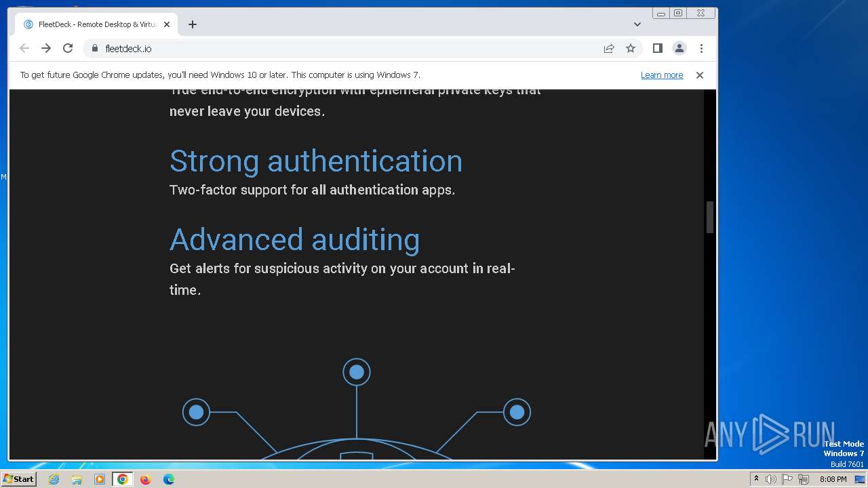The image size is (868, 488).
Task: Switch to Chrome in the taskbar
Action: [x=123, y=479]
